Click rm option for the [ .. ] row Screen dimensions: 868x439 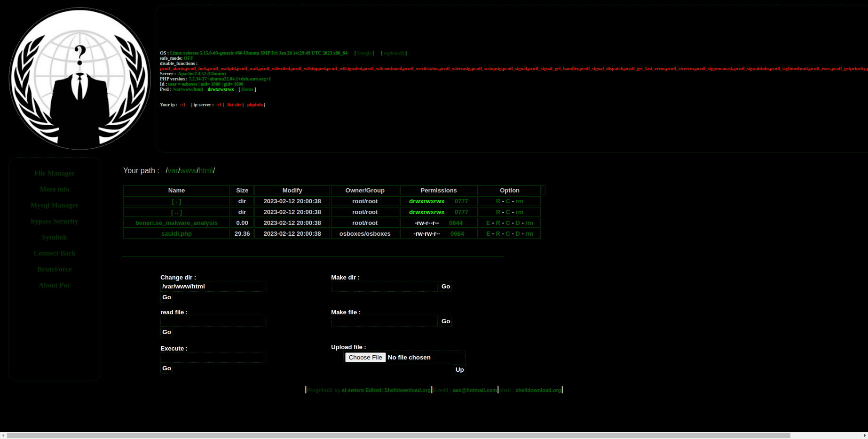(520, 212)
